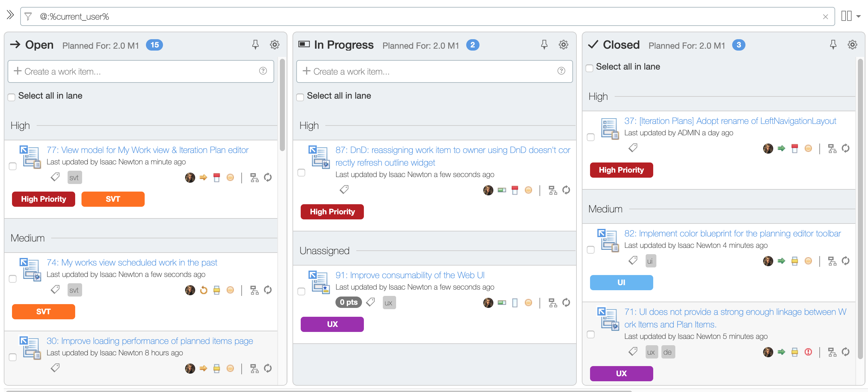Click the help icon in Open lane create field
Viewport: 868px width, 392px height.
pyautogui.click(x=263, y=71)
